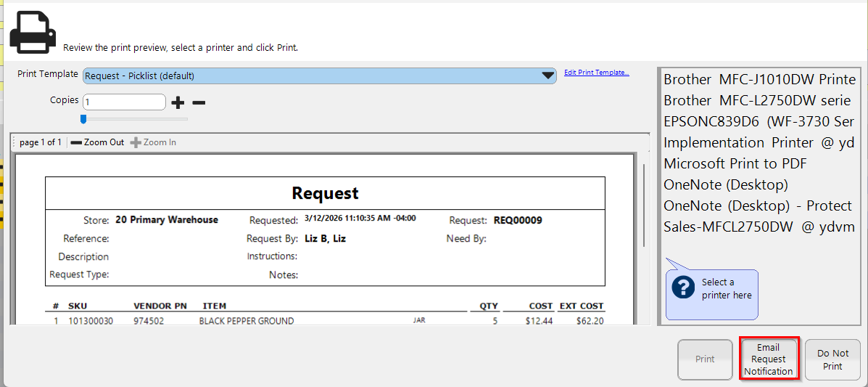Click the Do Not Print button
The height and width of the screenshot is (387, 868).
click(832, 359)
